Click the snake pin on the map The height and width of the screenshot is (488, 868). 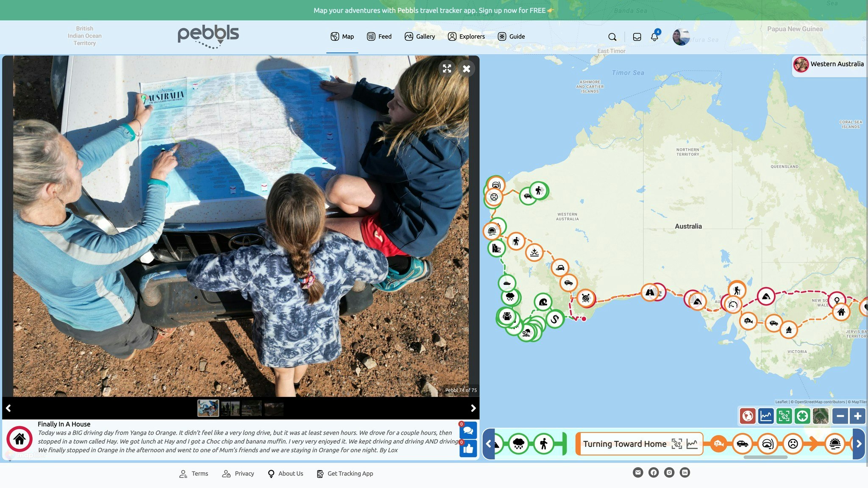(x=555, y=319)
